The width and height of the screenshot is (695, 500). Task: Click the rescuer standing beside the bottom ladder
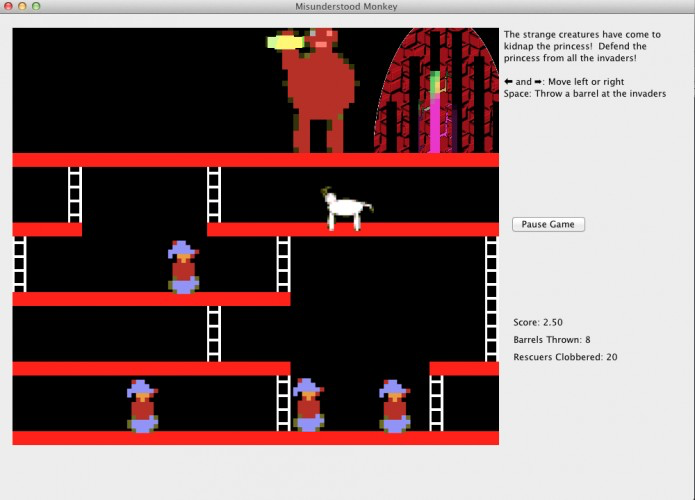[x=308, y=405]
